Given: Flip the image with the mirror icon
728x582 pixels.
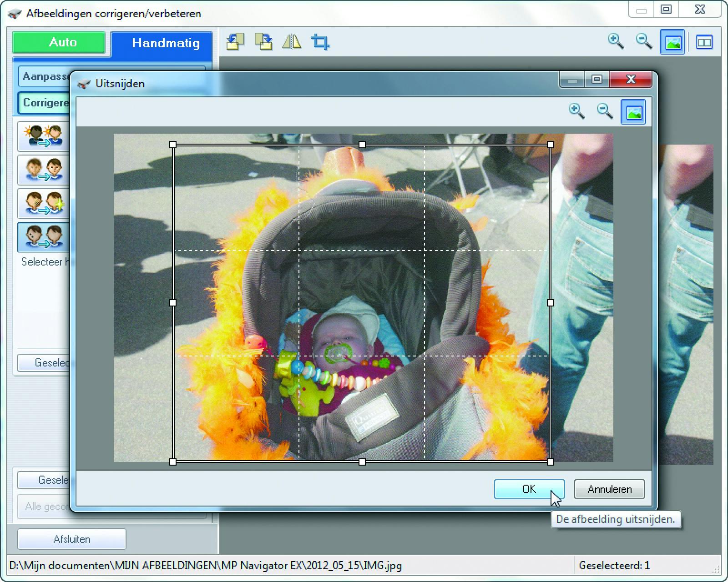Looking at the screenshot, I should 292,42.
